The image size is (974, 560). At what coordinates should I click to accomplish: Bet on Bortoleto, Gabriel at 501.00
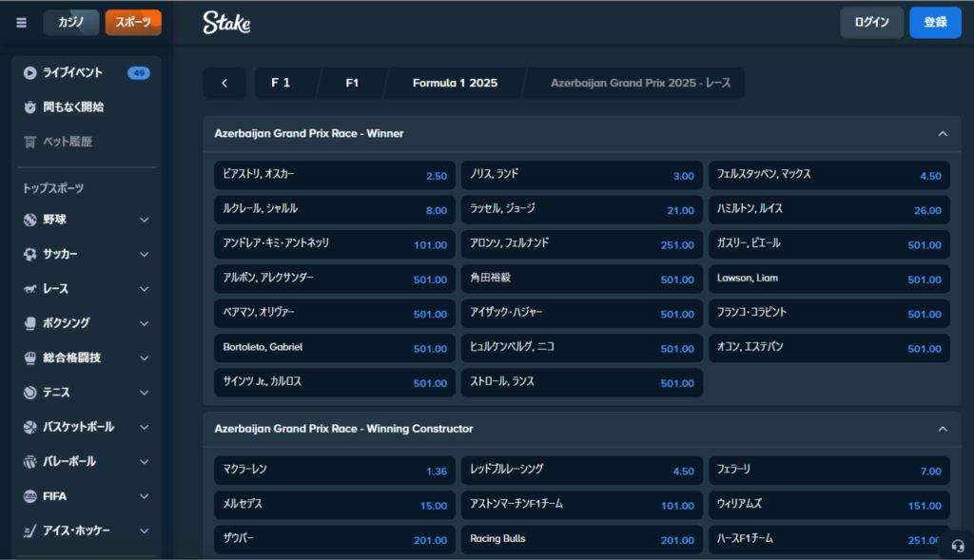pyautogui.click(x=334, y=348)
